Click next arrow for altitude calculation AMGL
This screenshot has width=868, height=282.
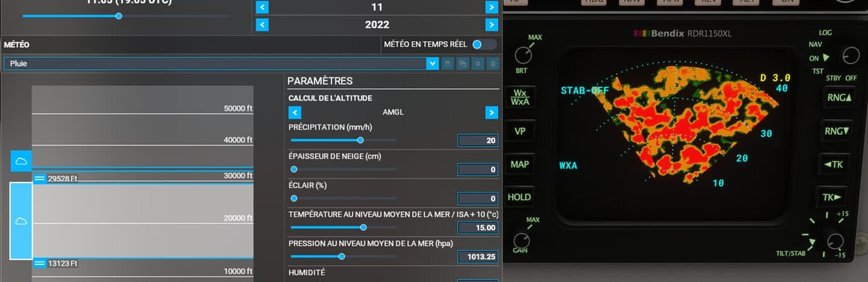(492, 113)
